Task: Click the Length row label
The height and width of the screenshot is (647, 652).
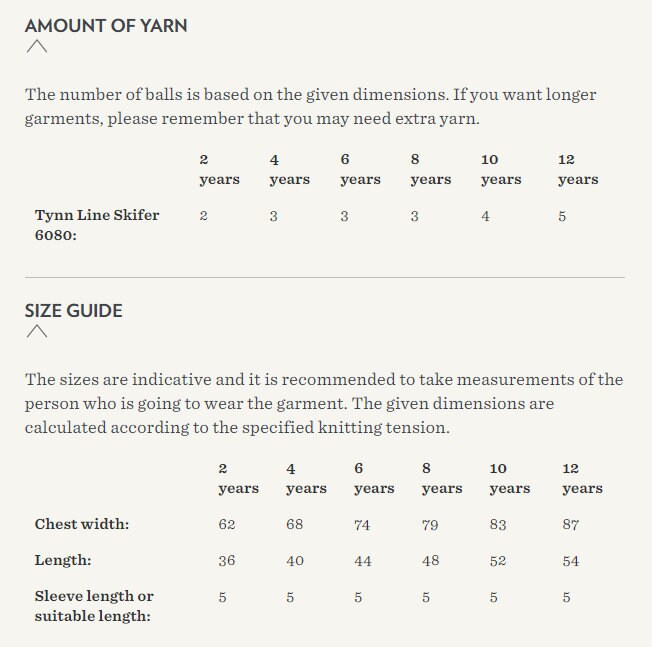Action: 63,560
